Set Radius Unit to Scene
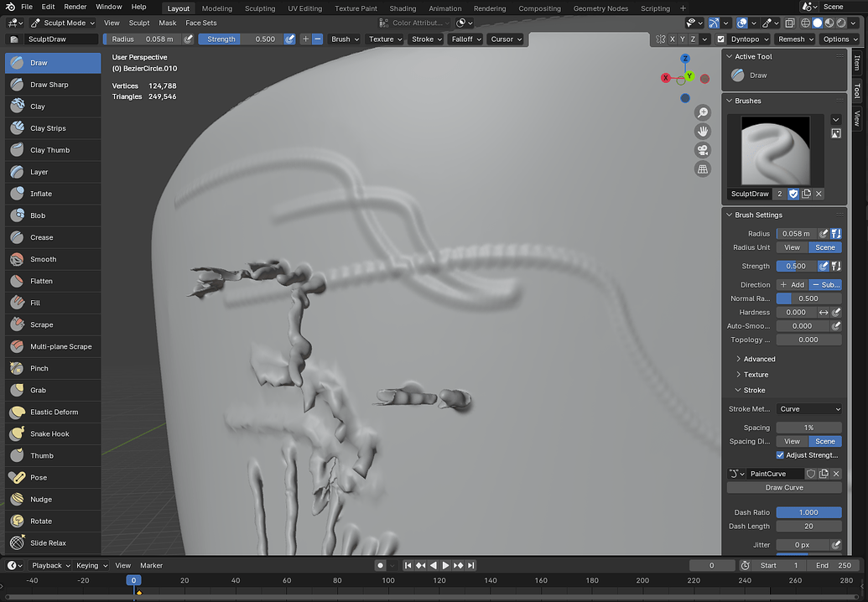This screenshot has width=868, height=602. 825,247
